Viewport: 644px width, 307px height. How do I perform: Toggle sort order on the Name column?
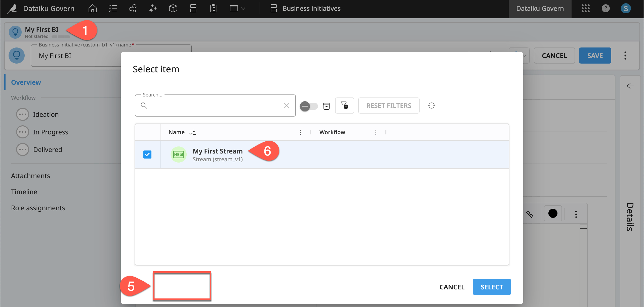tap(193, 132)
